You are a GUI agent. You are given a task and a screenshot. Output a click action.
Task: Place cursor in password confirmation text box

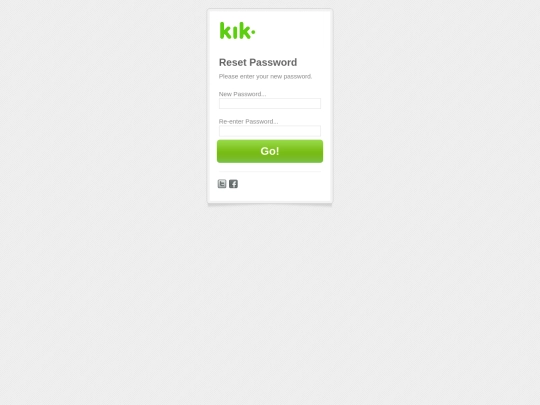(270, 131)
